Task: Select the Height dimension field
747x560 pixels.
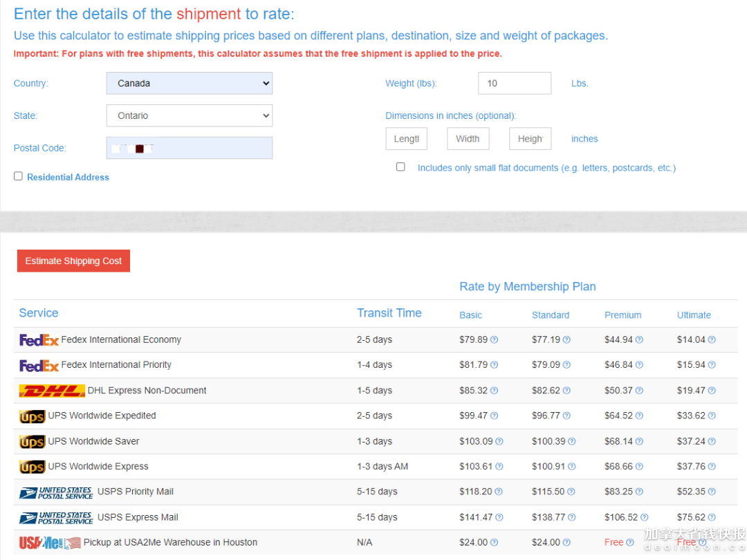Action: pyautogui.click(x=530, y=139)
